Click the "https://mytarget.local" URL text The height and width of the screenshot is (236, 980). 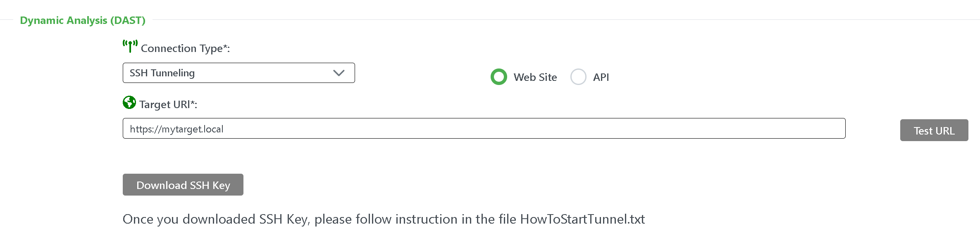(176, 129)
